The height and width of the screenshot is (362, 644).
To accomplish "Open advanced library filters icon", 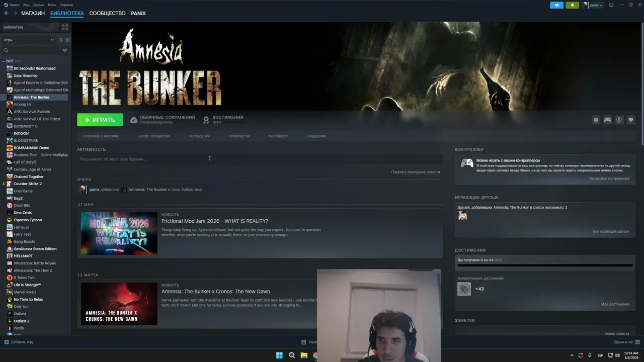I will tap(65, 50).
